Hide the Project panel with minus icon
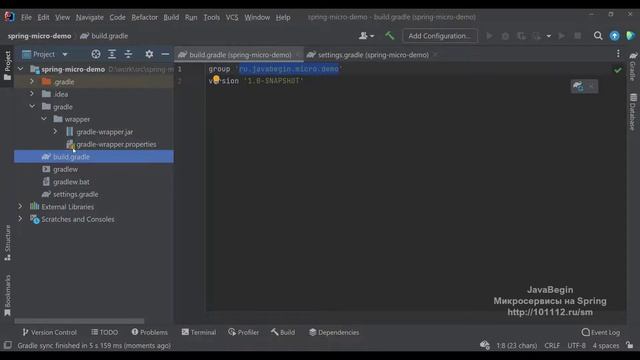The height and width of the screenshot is (360, 640). (165, 54)
